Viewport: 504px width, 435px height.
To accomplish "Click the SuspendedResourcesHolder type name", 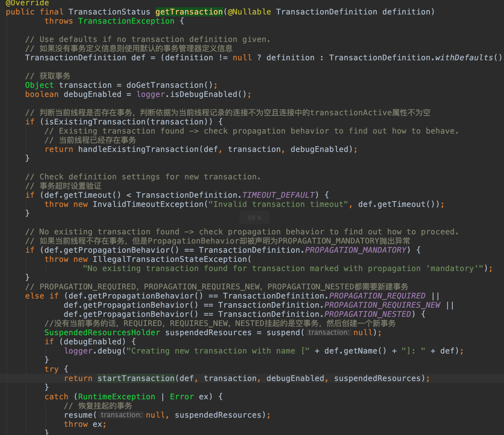I will (x=102, y=332).
